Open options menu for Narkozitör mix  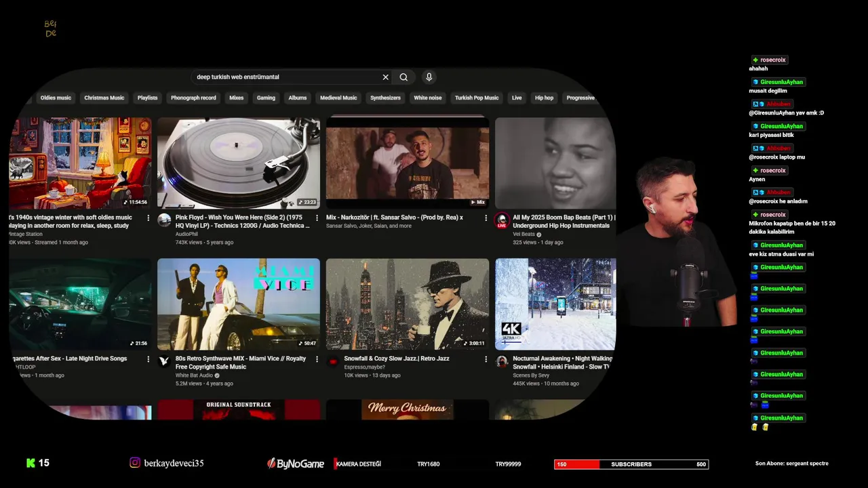(486, 218)
